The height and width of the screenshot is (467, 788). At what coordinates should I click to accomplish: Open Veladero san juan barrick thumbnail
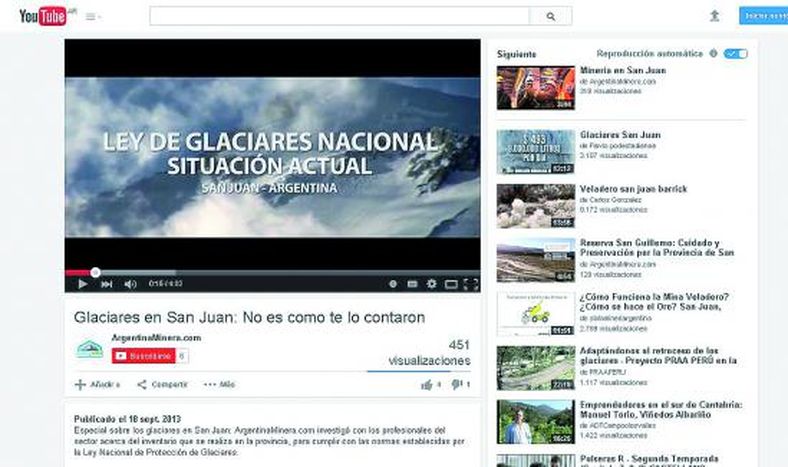point(536,206)
